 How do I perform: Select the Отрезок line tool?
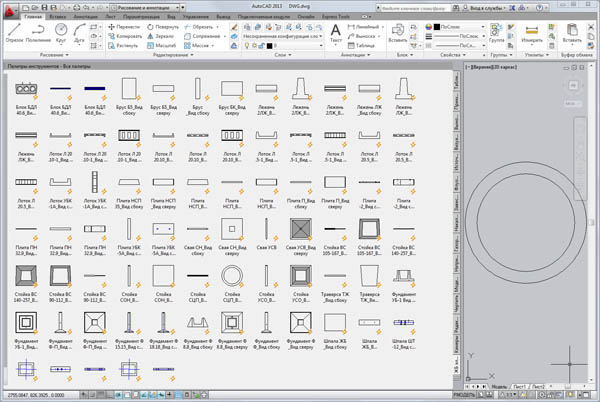[11, 34]
